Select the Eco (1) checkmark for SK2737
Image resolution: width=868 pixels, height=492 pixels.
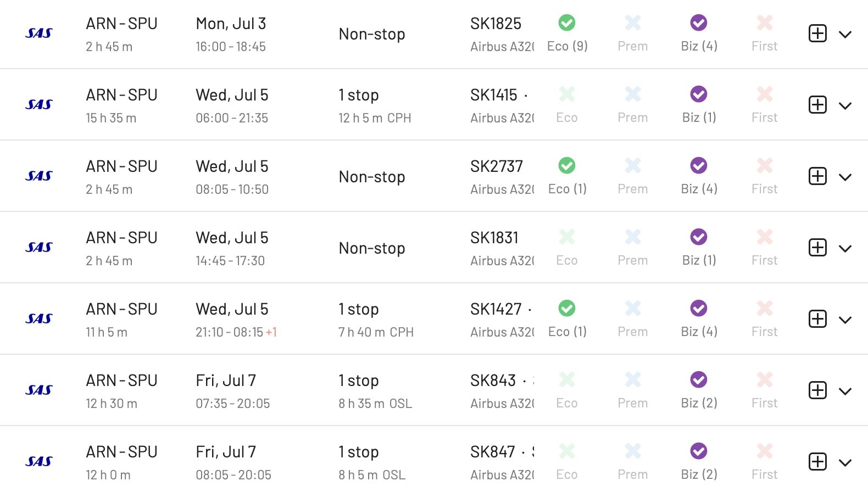point(567,165)
